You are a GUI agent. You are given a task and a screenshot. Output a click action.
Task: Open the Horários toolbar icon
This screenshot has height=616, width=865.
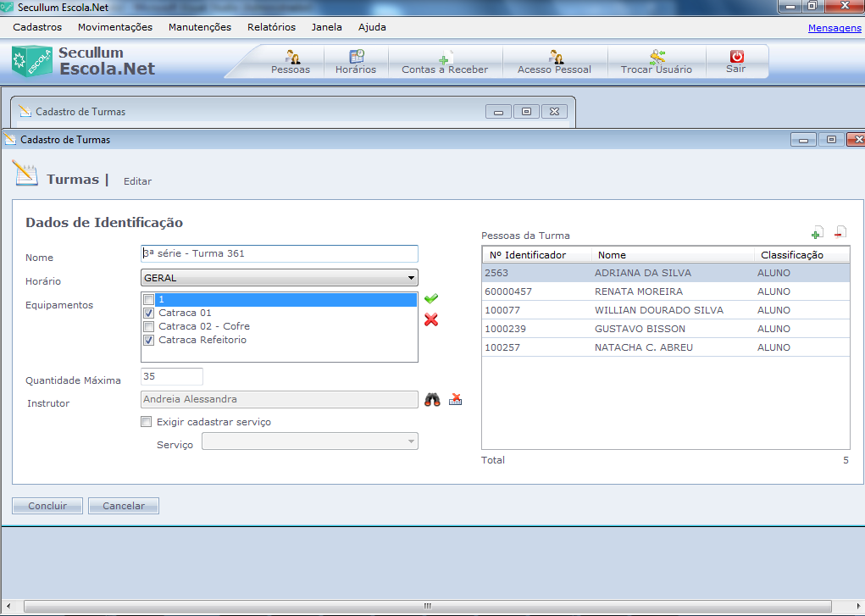pyautogui.click(x=356, y=62)
